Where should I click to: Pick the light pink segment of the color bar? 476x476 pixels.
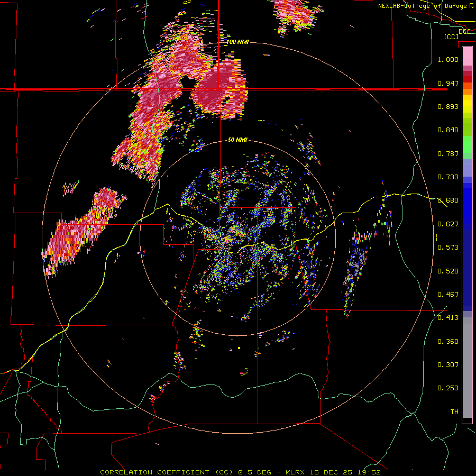(467, 56)
